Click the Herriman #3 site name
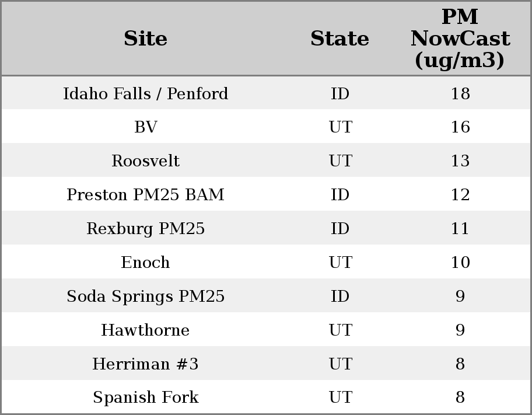 pyautogui.click(x=145, y=364)
